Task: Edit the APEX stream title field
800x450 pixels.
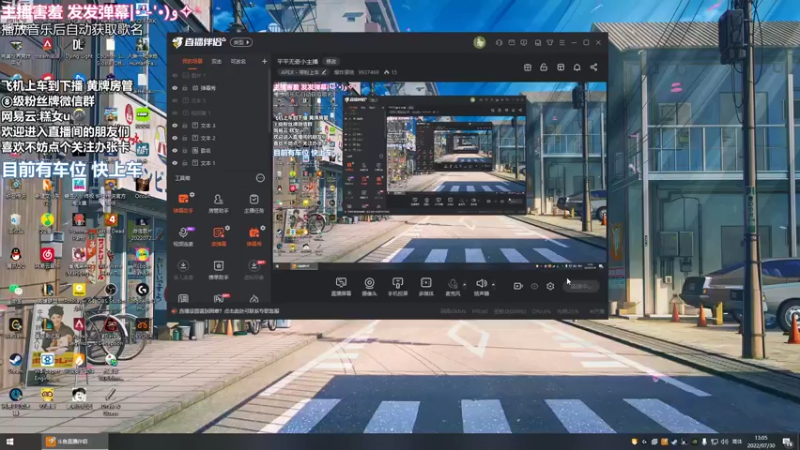Action: (x=304, y=72)
